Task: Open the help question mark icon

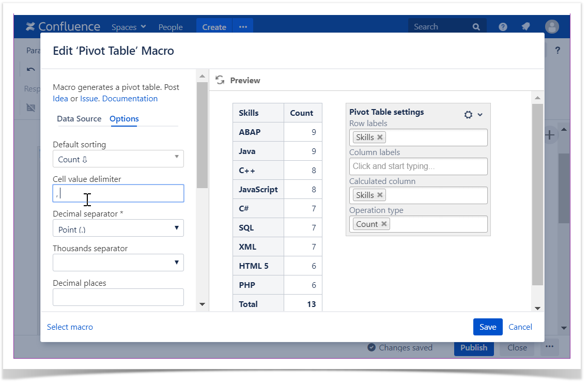Action: [x=503, y=27]
